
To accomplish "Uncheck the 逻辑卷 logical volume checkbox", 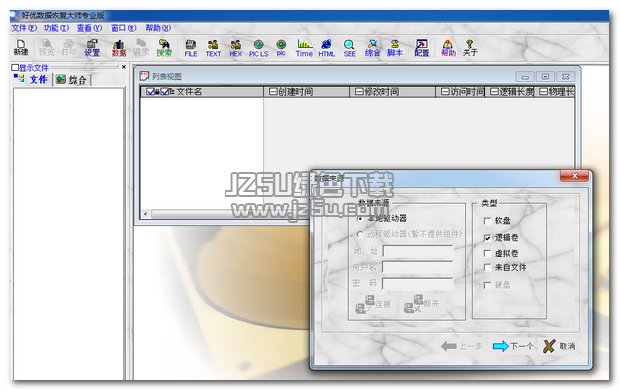I will click(x=488, y=238).
